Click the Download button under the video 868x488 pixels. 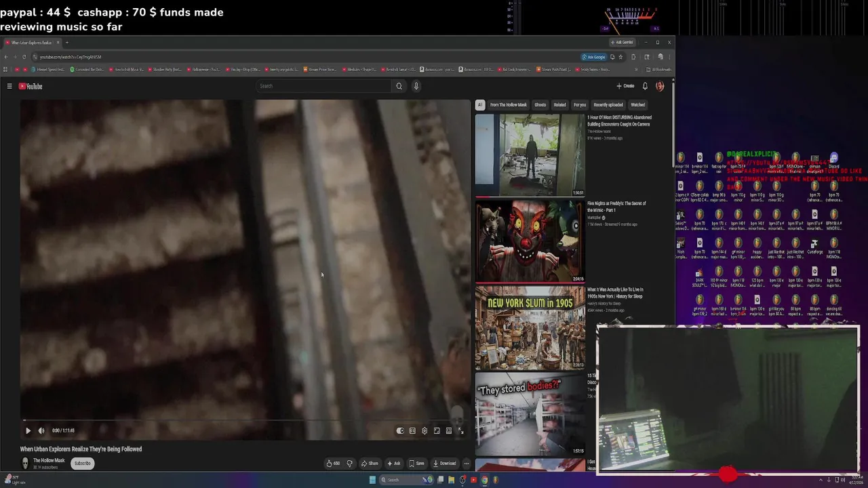click(444, 464)
